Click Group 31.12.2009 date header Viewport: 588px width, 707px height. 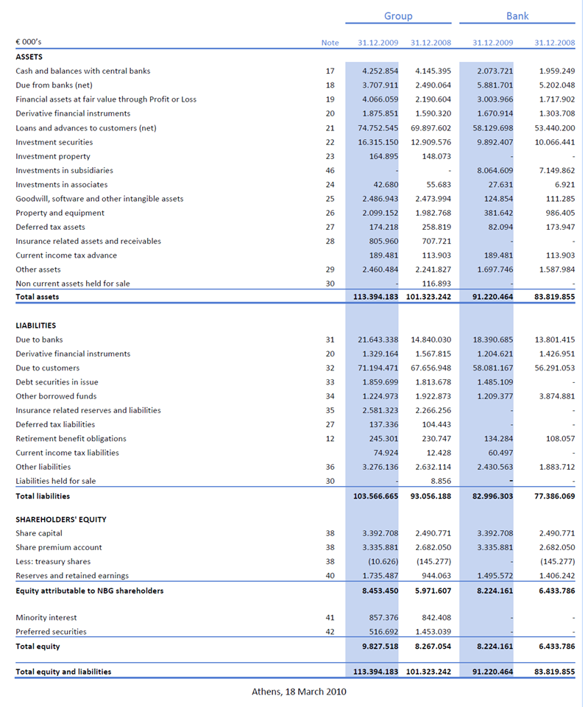(x=378, y=43)
